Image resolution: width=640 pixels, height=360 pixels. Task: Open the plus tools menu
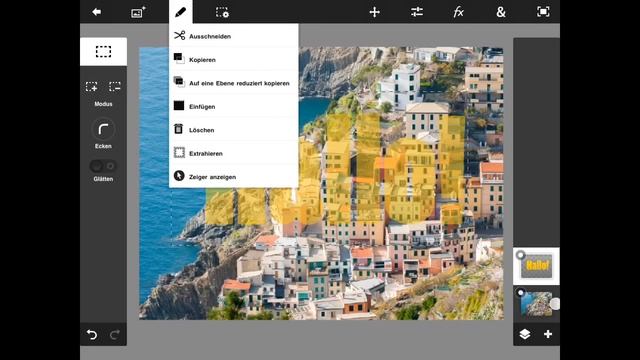coord(374,12)
